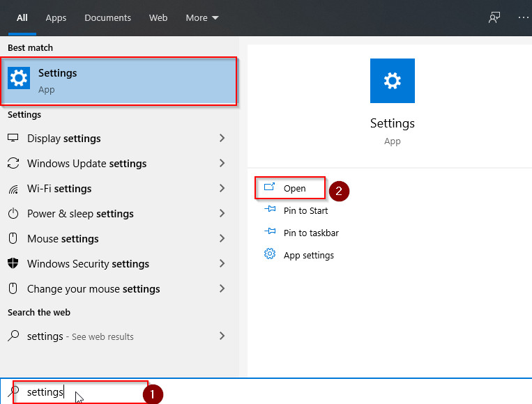The image size is (532, 404).
Task: Open the three-dots options menu
Action: coord(523,17)
